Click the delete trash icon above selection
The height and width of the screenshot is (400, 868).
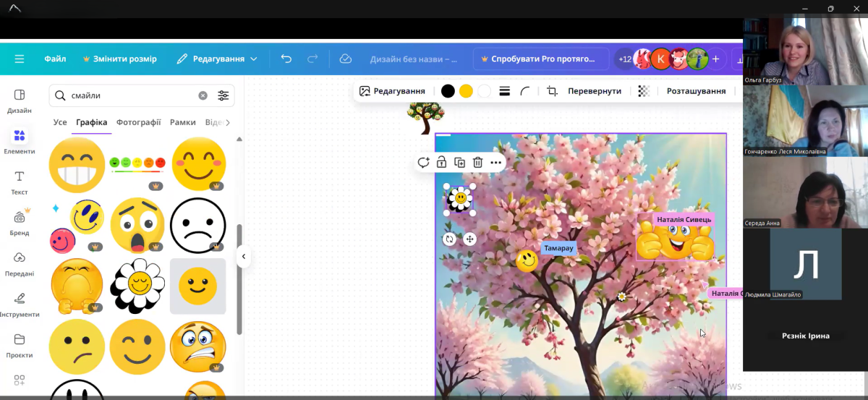477,163
